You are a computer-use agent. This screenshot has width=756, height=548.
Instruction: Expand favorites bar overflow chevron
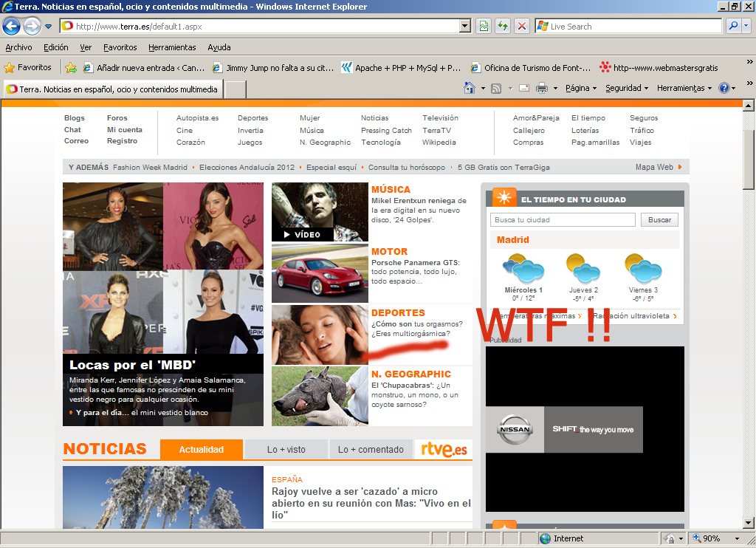tap(749, 62)
